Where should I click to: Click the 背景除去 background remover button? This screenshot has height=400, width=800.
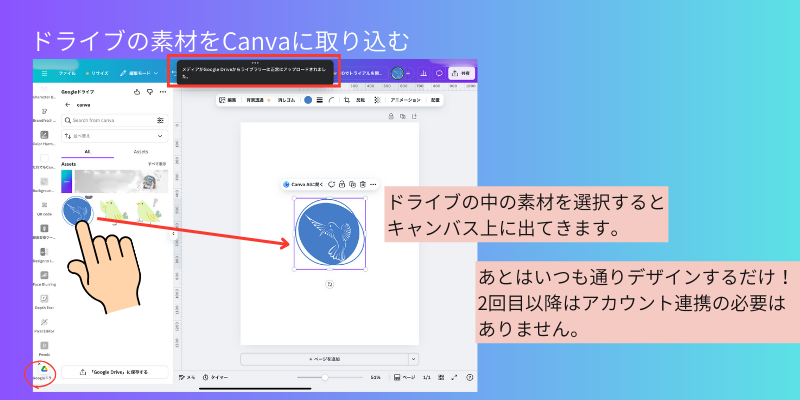coord(258,100)
